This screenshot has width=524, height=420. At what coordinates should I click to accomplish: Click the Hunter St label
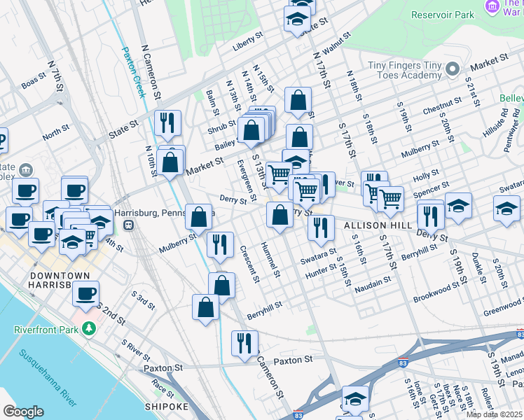click(x=321, y=271)
